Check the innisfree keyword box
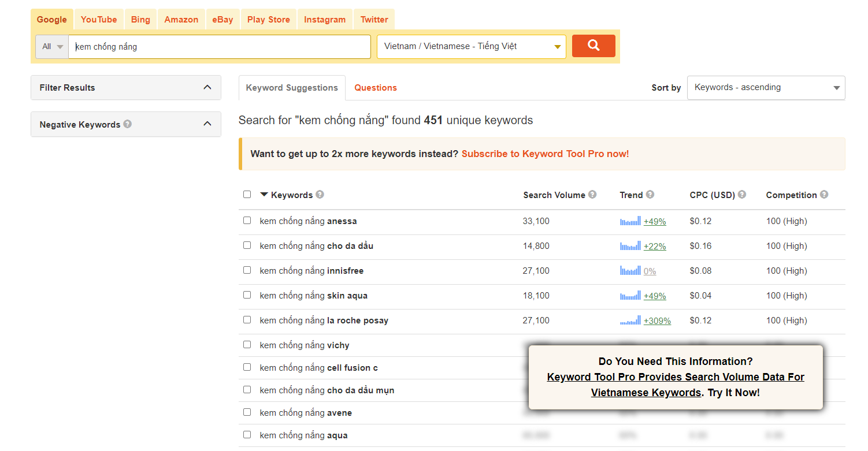Screen dimensions: 868x451 [247, 270]
